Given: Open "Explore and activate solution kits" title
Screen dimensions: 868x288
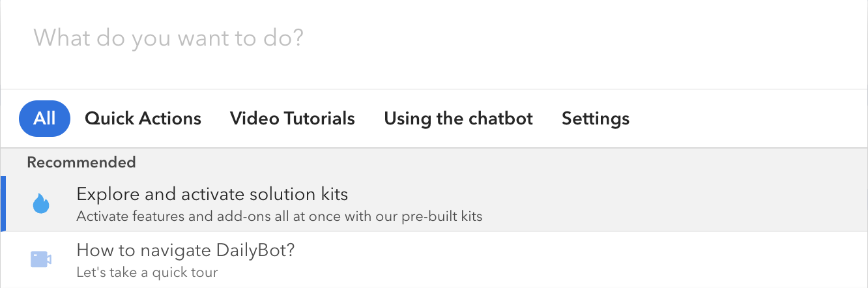Looking at the screenshot, I should point(212,194).
